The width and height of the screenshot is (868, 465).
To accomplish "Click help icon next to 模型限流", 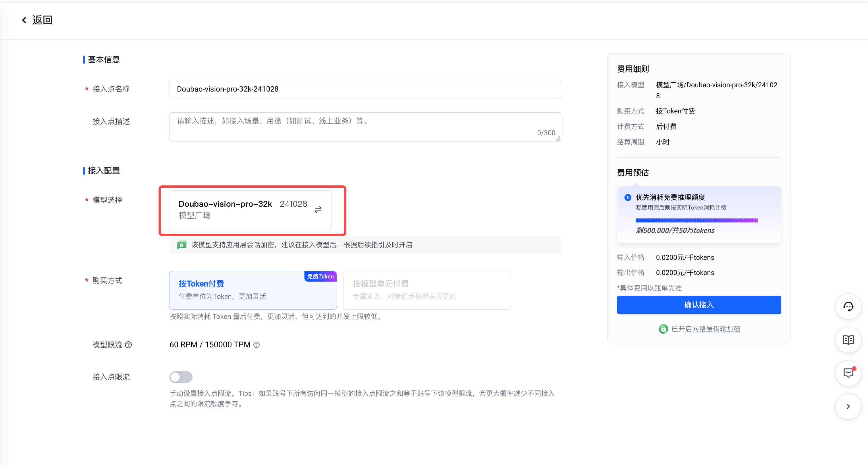I will [x=128, y=345].
